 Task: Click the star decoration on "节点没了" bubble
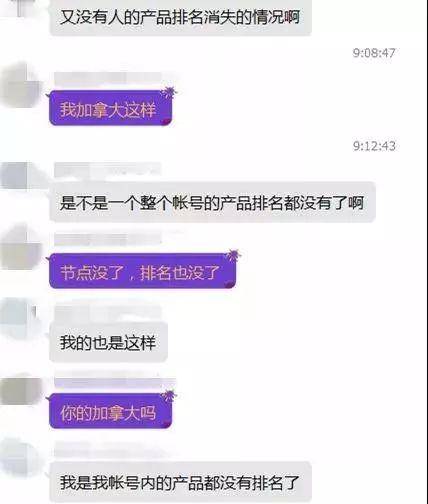[233, 255]
